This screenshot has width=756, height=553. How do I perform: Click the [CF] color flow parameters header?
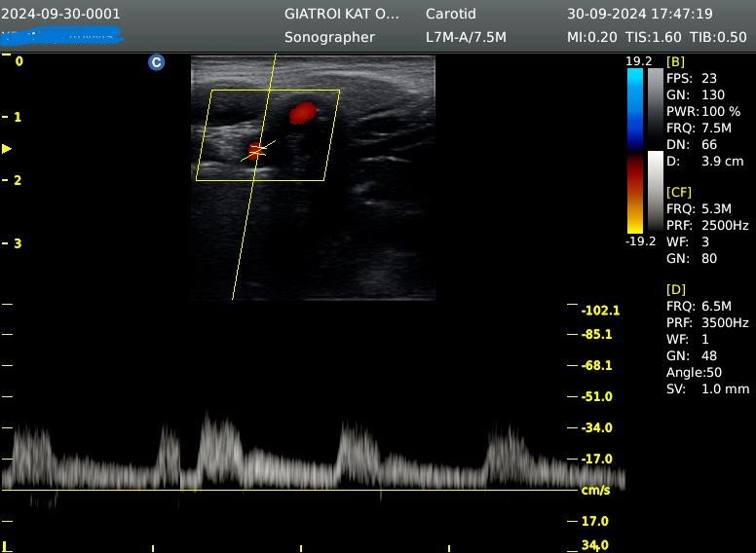(x=678, y=193)
